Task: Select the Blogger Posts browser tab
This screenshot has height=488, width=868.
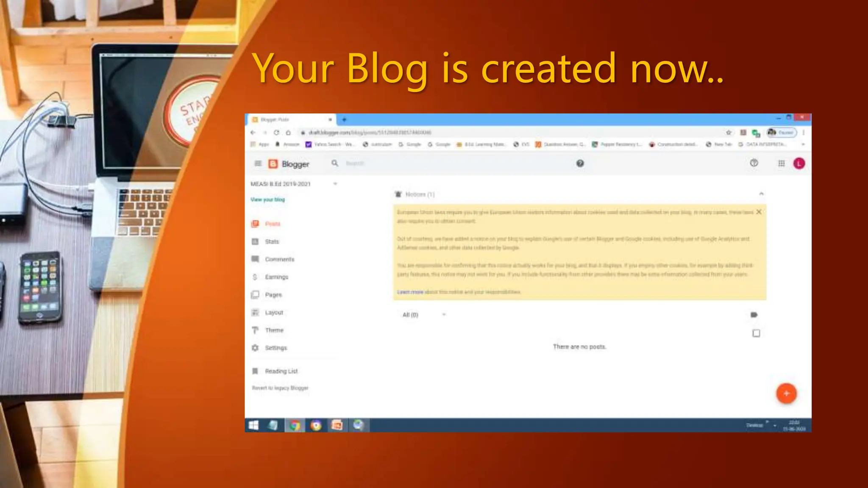Action: click(x=290, y=120)
